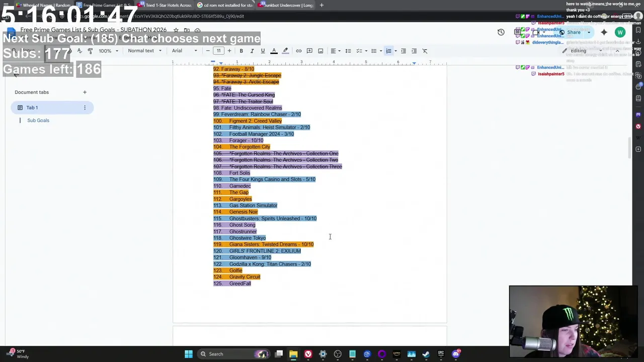Image resolution: width=644 pixels, height=362 pixels.
Task: Add a comment via toolbar icon
Action: click(x=309, y=51)
